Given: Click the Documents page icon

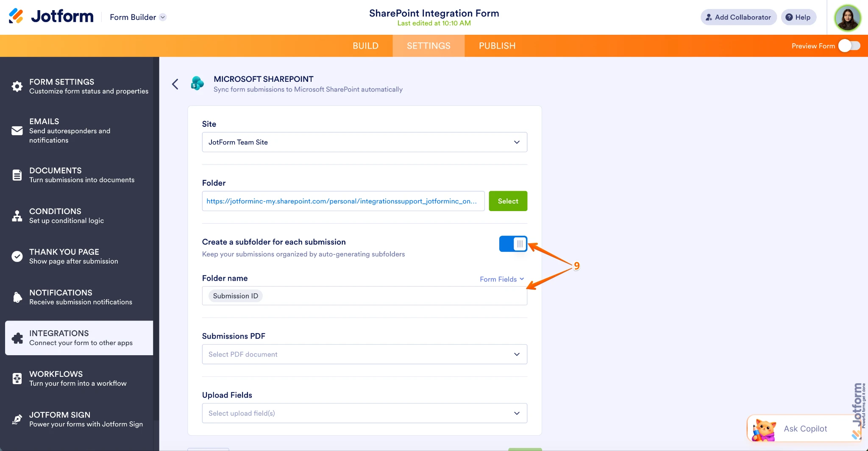Looking at the screenshot, I should point(17,175).
